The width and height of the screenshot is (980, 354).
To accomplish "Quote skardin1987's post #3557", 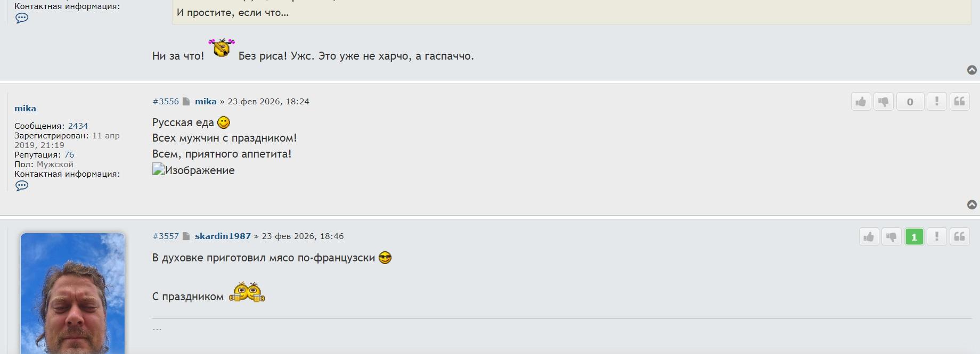I will click(x=959, y=237).
